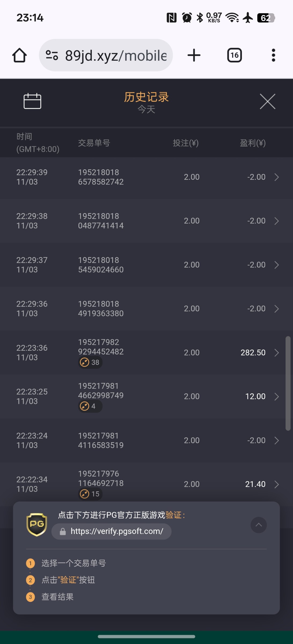Expand the 12.00 profit record chevron

(x=277, y=396)
